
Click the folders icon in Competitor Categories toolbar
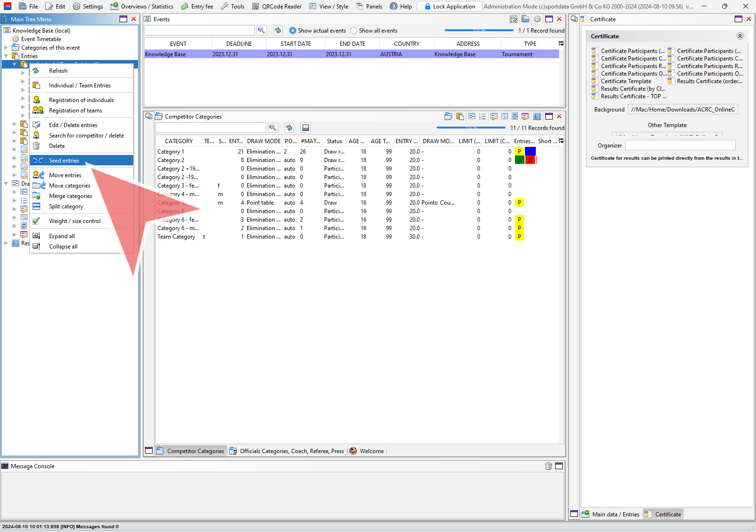[448, 116]
